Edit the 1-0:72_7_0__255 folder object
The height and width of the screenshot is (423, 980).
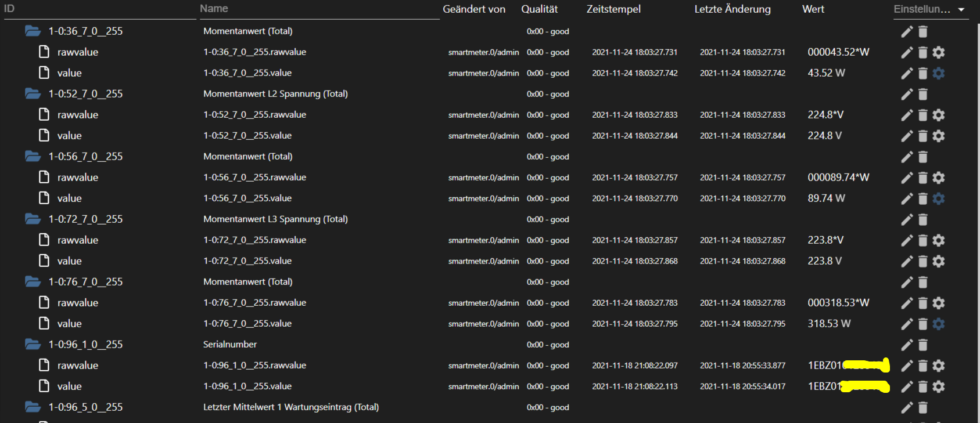[x=907, y=219]
